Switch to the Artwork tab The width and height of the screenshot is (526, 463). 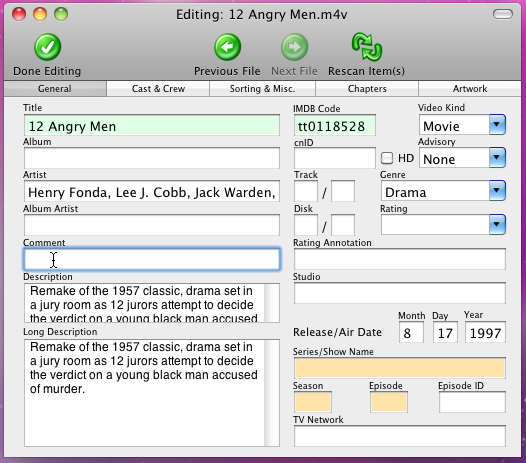coord(470,89)
